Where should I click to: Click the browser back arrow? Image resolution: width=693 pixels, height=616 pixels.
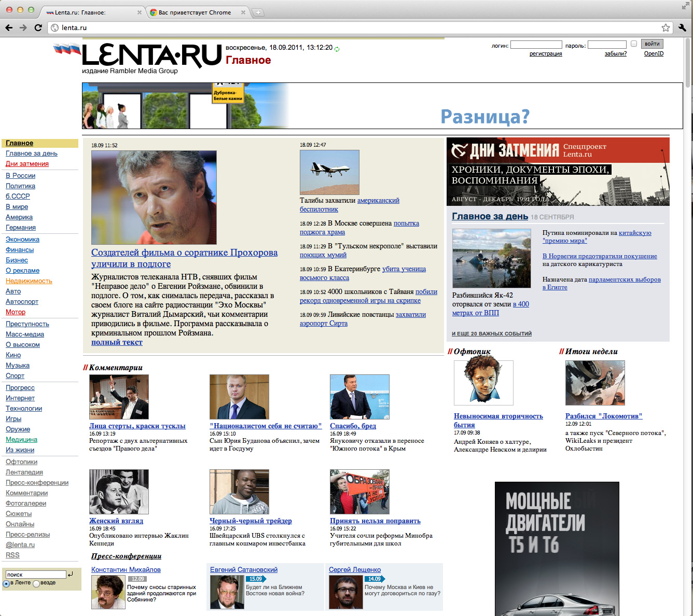9,28
